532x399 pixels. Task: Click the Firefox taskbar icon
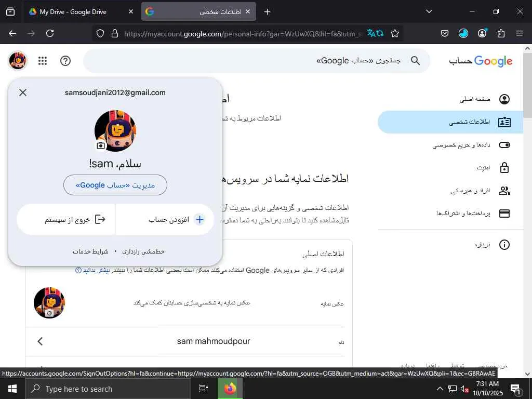click(x=230, y=389)
